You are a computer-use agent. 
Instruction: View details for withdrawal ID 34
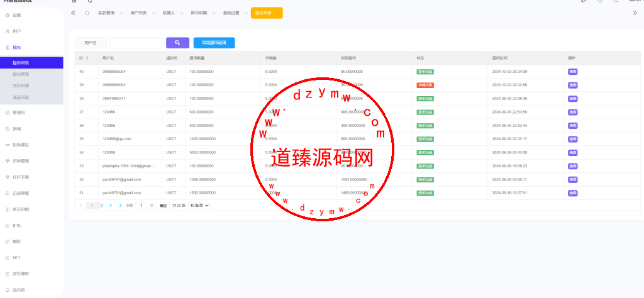572,153
